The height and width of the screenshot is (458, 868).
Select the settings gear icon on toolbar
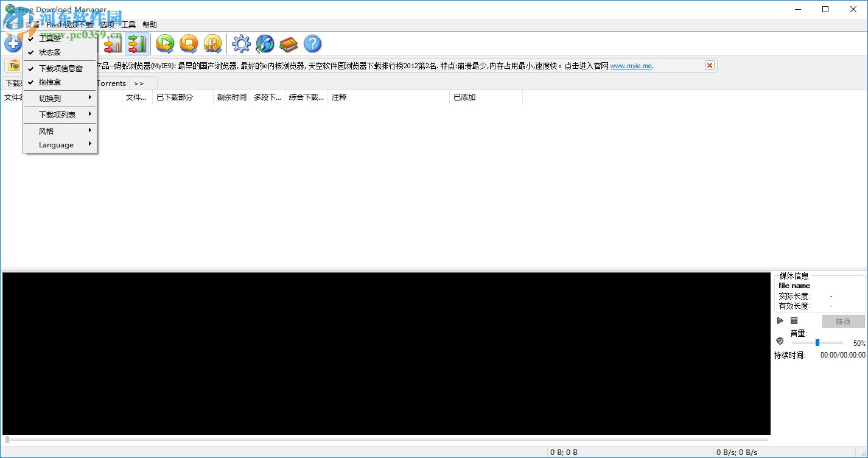241,43
